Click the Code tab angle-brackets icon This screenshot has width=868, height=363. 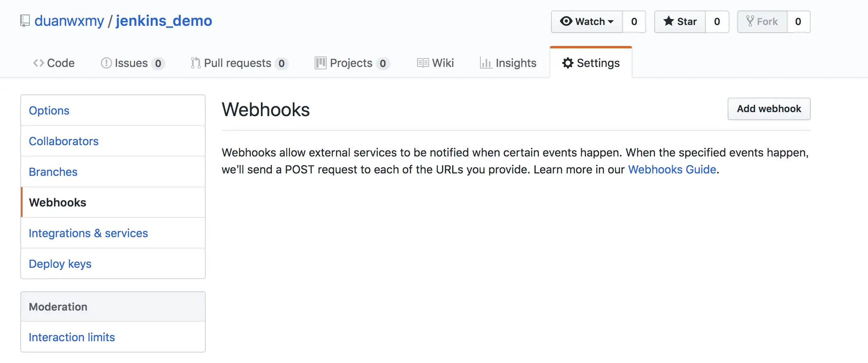tap(38, 63)
